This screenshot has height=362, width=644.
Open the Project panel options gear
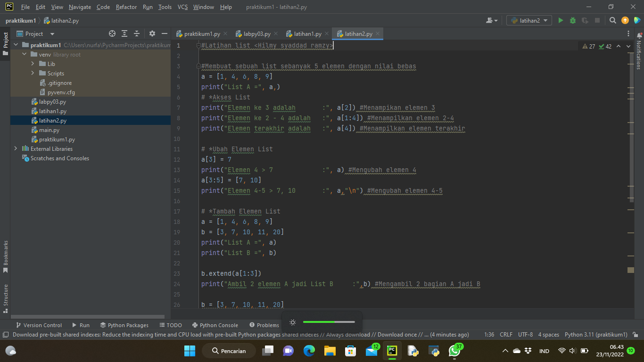pos(152,33)
